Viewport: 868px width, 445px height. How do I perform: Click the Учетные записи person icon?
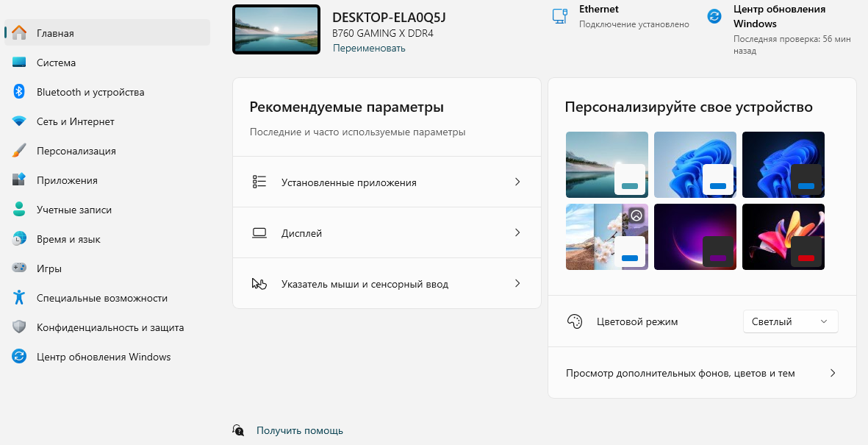[19, 210]
